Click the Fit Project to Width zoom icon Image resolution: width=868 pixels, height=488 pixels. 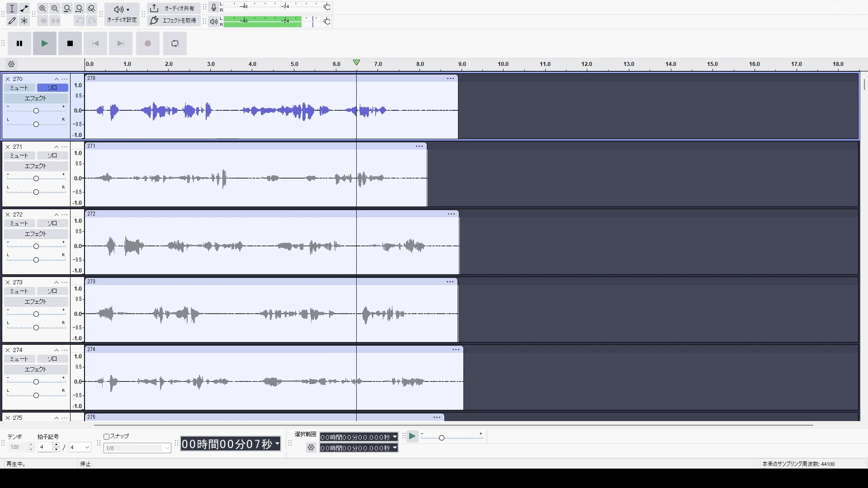pyautogui.click(x=79, y=8)
